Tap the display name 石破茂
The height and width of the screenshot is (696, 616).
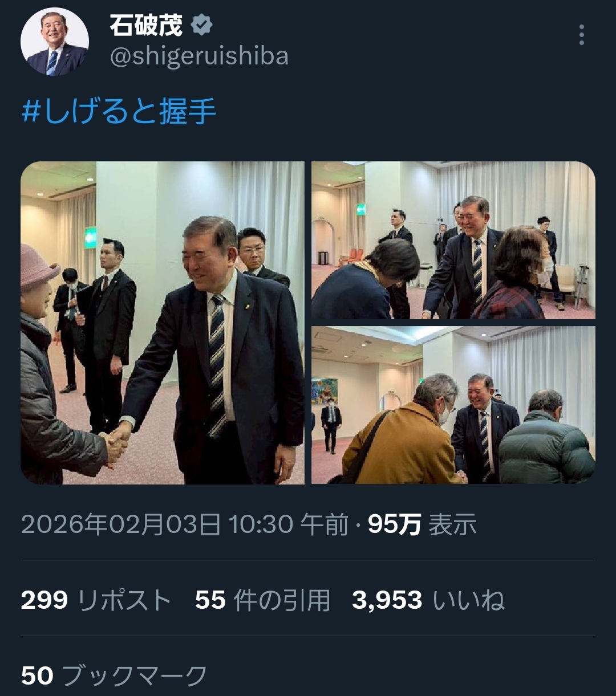pos(146,26)
